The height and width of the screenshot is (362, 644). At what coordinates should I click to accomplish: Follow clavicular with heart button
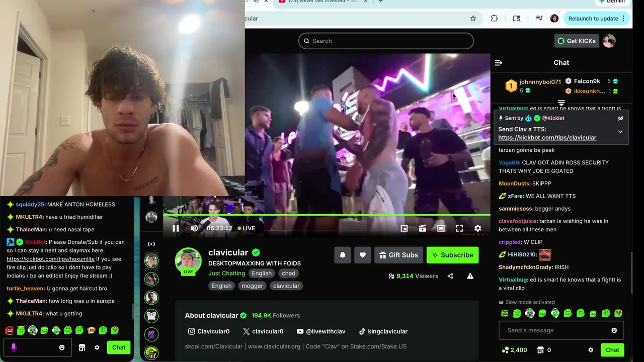[362, 255]
